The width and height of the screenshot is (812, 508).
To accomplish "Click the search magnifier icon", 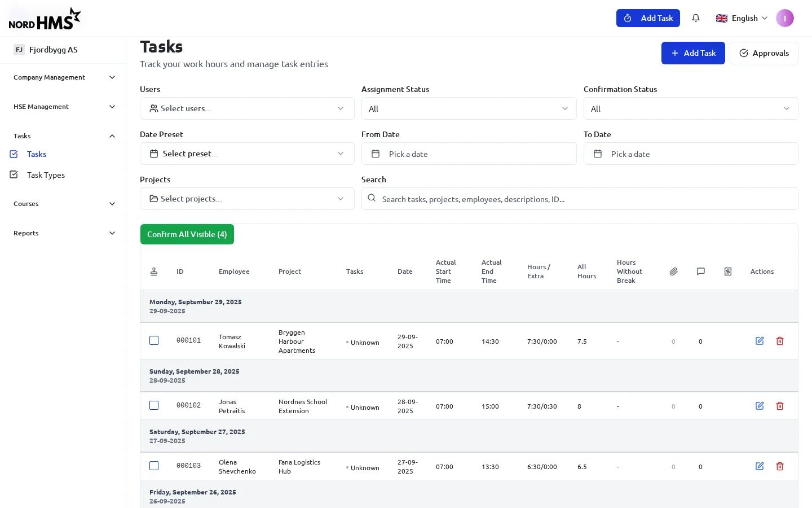I will click(x=372, y=198).
